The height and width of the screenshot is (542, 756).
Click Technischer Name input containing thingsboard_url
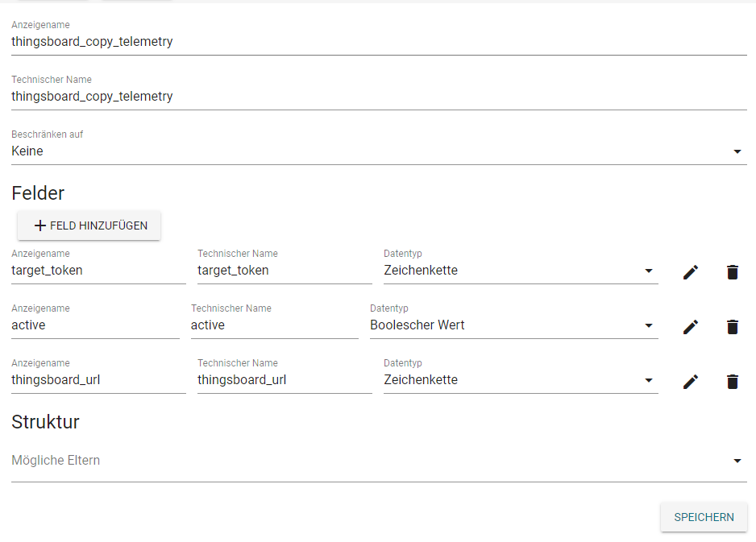click(285, 380)
